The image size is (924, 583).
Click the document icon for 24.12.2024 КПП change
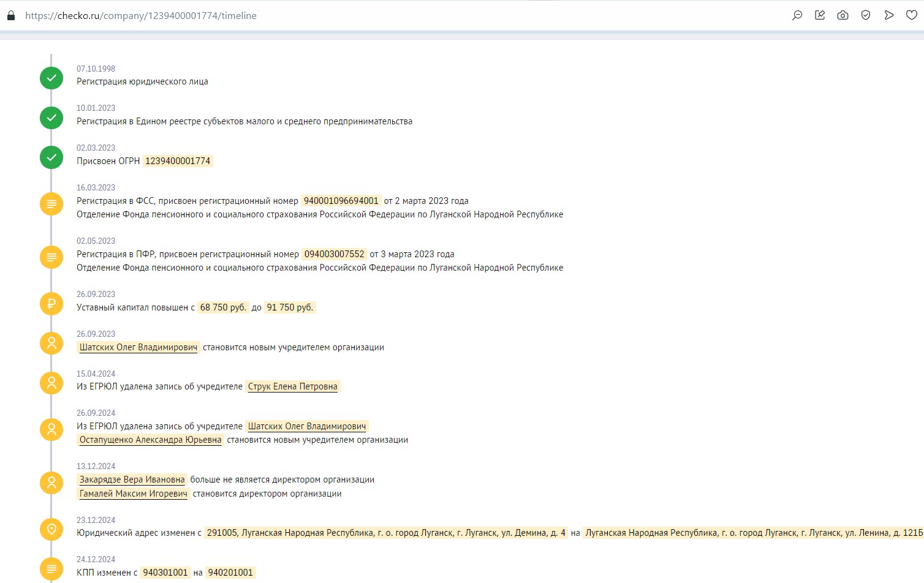coord(51,568)
